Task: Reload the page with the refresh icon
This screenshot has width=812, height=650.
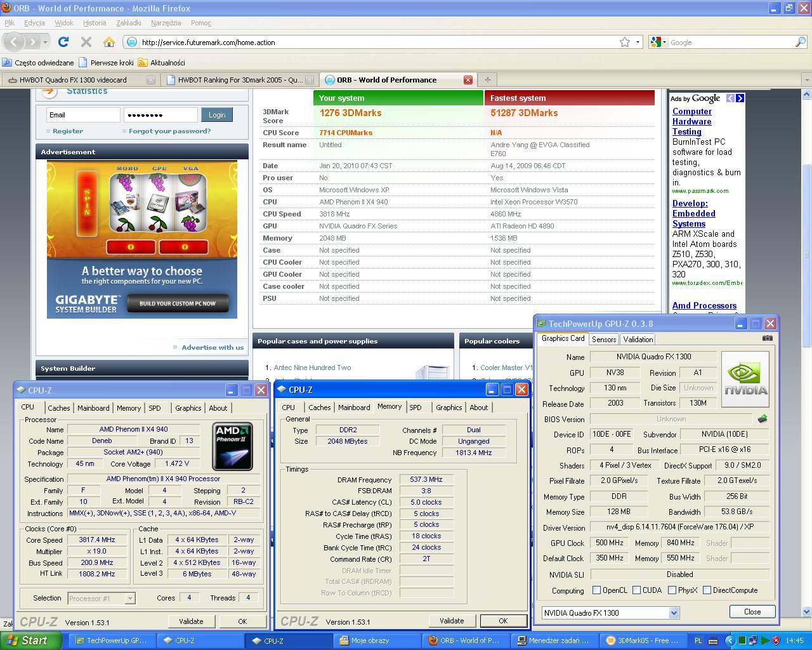Action: [x=63, y=42]
